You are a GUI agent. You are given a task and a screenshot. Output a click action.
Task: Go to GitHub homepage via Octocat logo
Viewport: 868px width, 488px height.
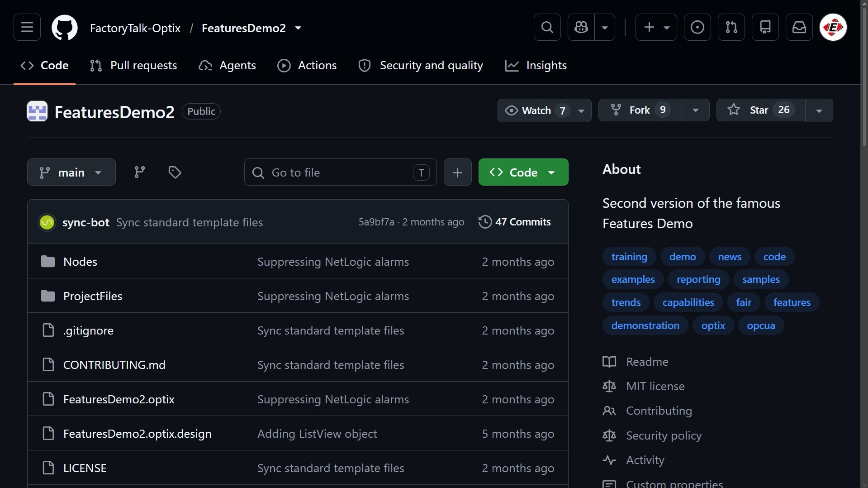[x=65, y=28]
